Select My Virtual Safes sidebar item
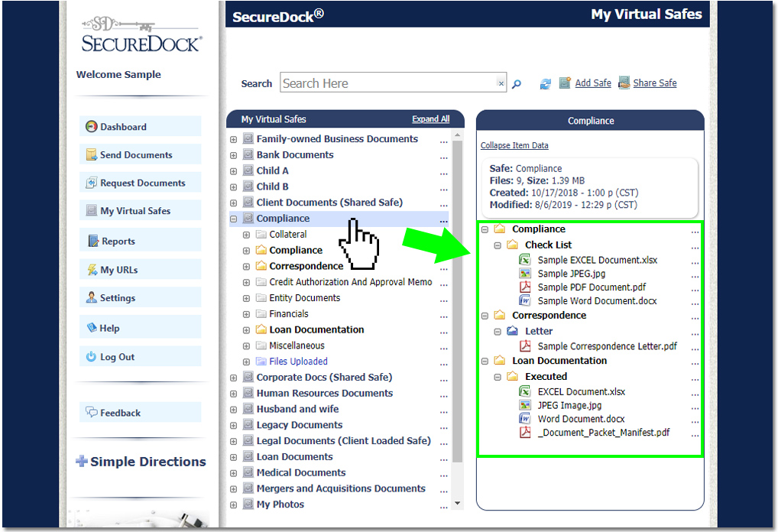Screen dimensions: 778x532 [x=141, y=210]
